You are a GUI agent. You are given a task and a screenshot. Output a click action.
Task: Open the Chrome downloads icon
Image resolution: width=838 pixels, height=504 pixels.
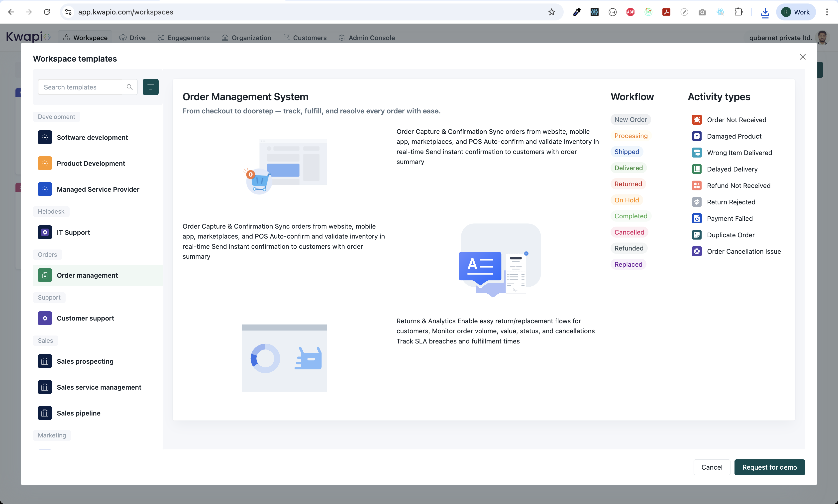[x=765, y=12]
